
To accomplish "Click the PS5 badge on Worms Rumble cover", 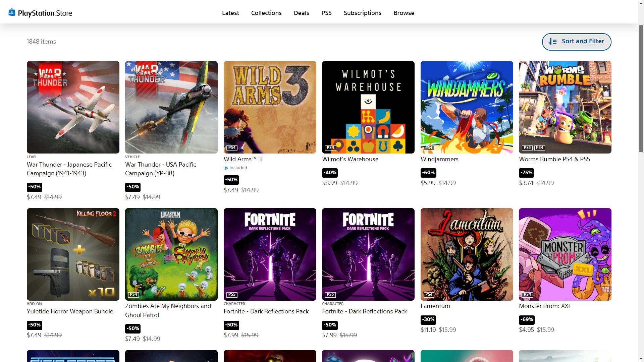I will pos(527,148).
